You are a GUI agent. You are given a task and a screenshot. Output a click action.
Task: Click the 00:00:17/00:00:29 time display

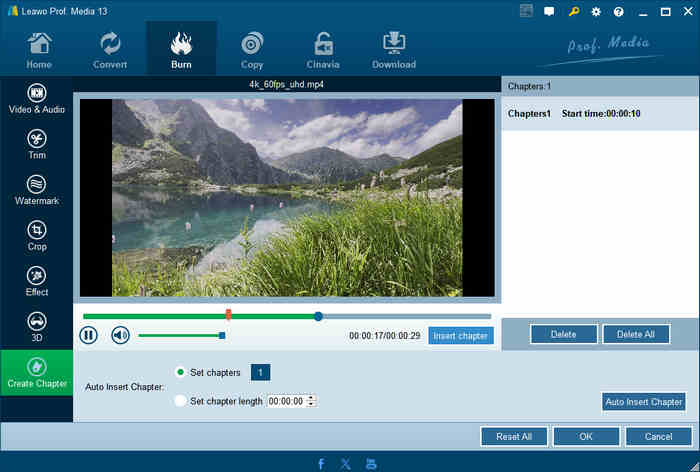[384, 336]
